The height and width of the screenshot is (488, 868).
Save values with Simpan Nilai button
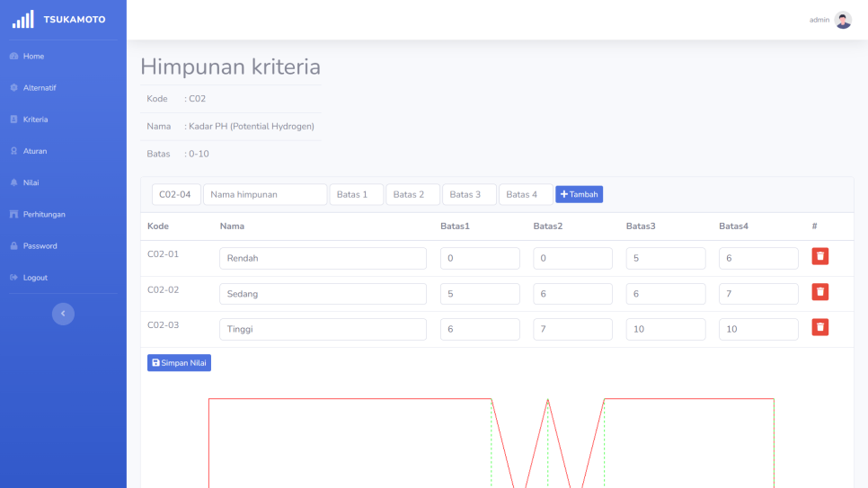point(179,362)
